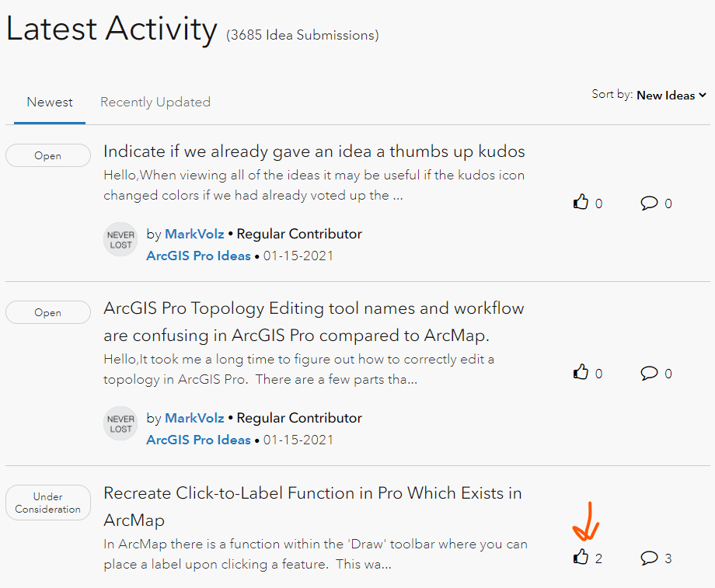Click MarkVolz avatar on the Topology idea
This screenshot has width=715, height=588.
click(120, 423)
